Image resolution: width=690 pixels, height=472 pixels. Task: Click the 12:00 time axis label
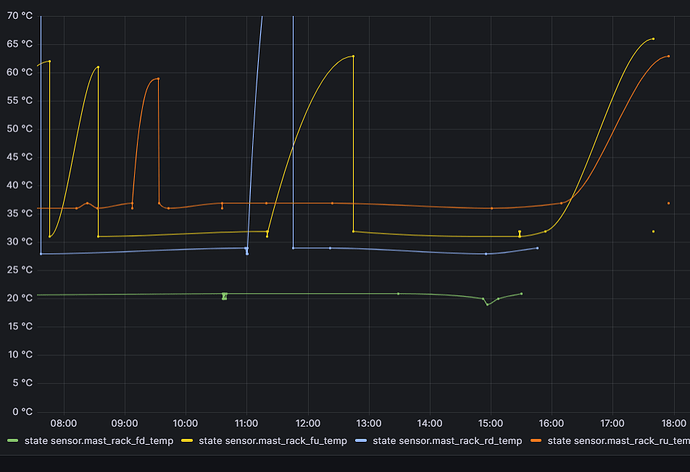click(x=308, y=423)
